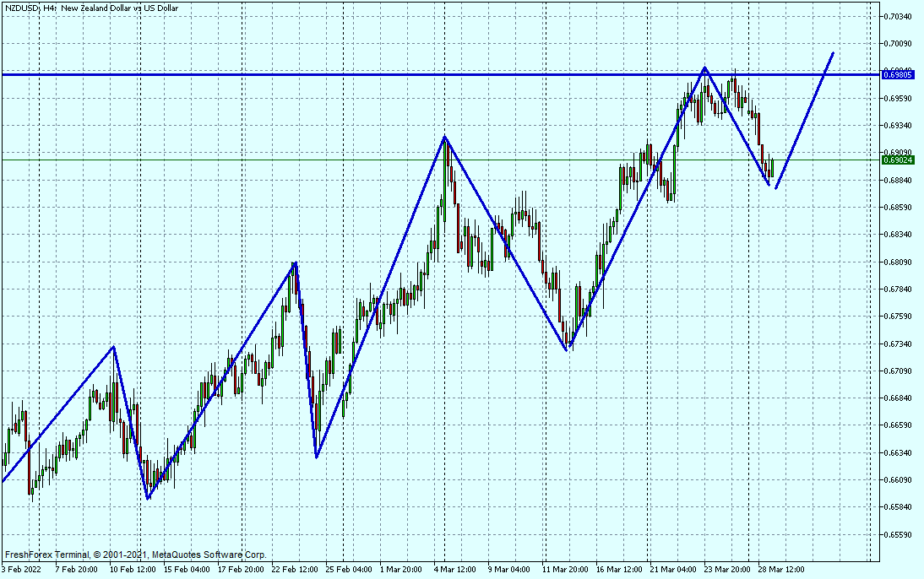
Task: Click trend line low near 11 Mar 20:00
Action: pyautogui.click(x=568, y=349)
